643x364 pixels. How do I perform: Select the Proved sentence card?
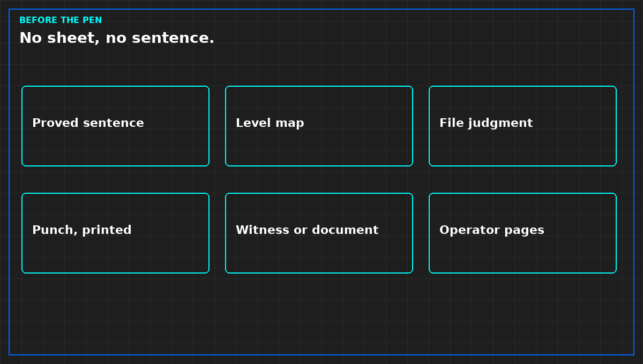tap(115, 126)
